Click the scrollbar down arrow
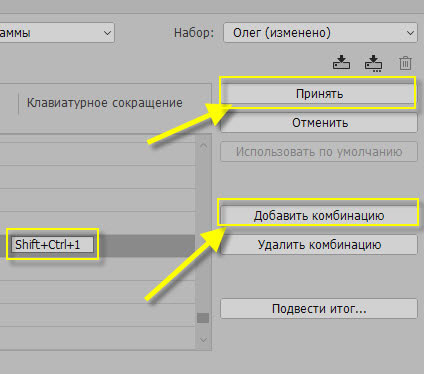424x374 pixels. point(203,340)
